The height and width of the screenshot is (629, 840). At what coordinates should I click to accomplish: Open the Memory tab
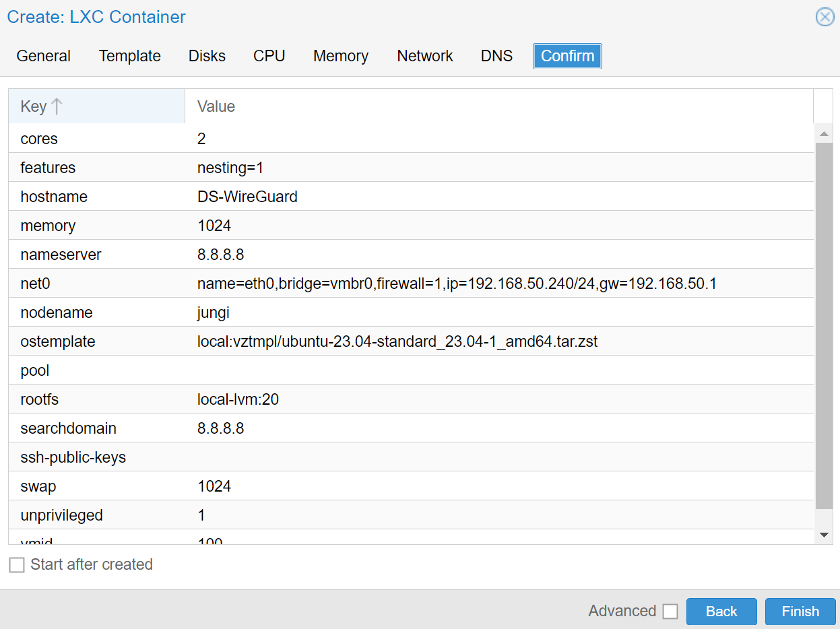point(341,56)
